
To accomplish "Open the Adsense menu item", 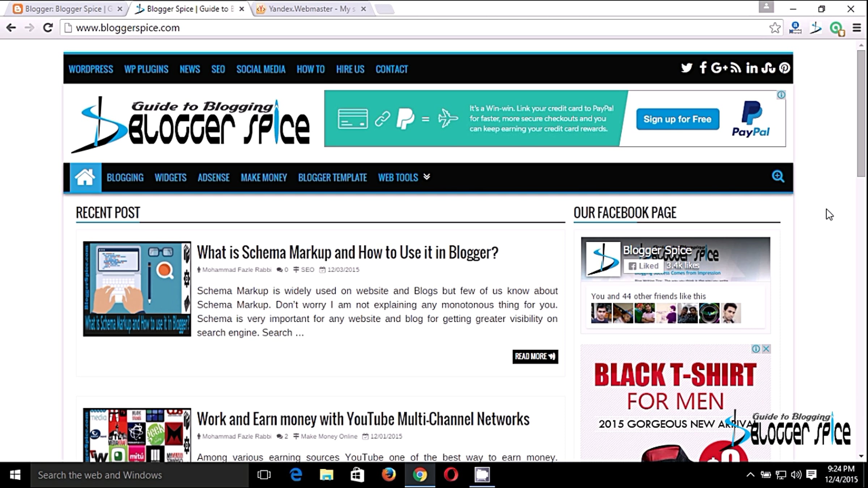I will 213,177.
